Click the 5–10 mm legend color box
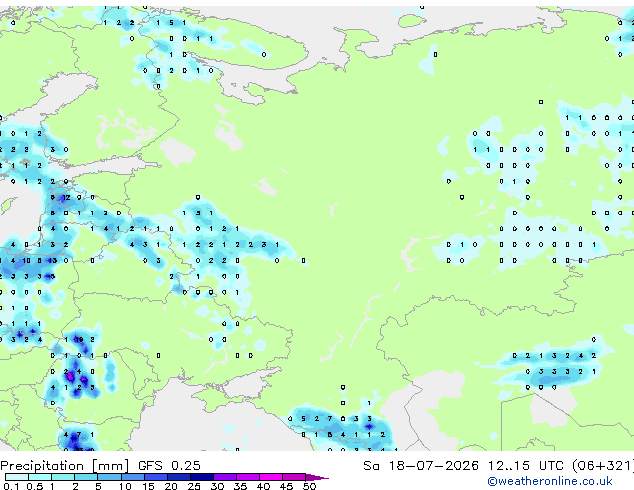 [110, 477]
